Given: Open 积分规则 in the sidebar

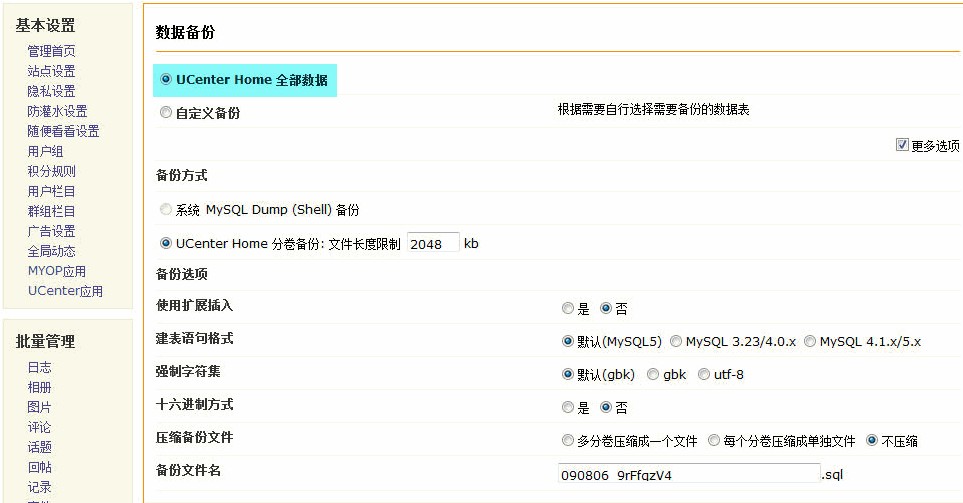Looking at the screenshot, I should click(52, 171).
